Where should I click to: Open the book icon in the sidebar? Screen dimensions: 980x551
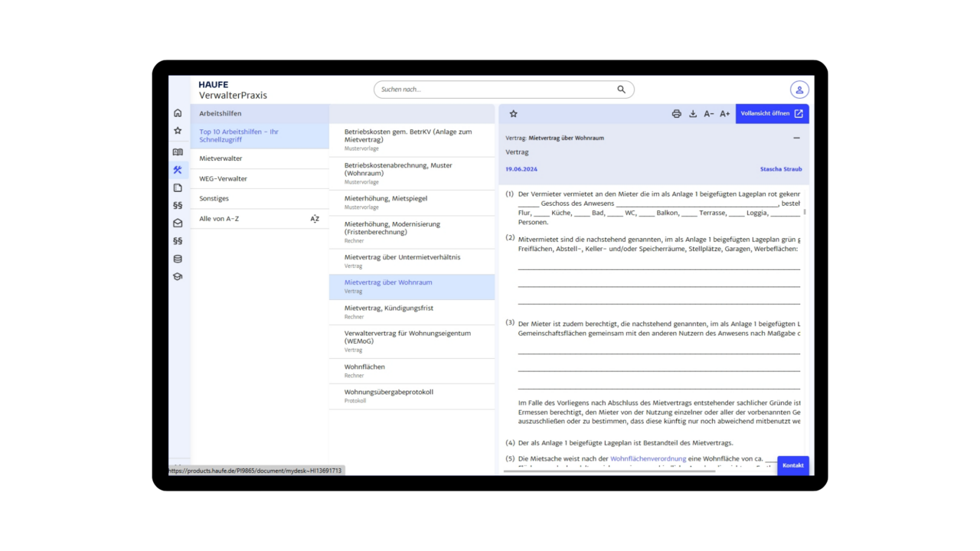pos(178,152)
